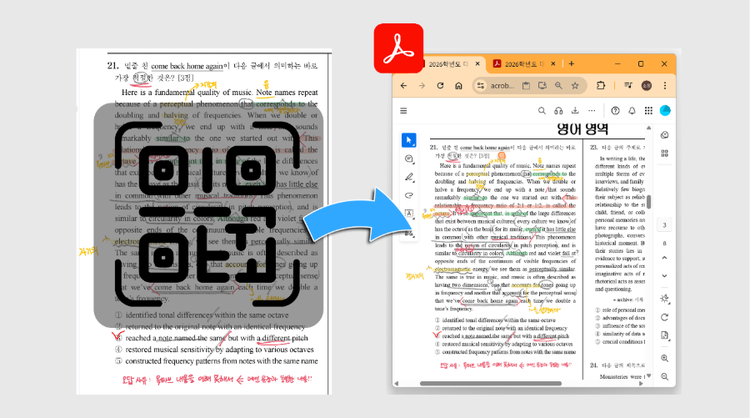This screenshot has height=418, width=750.
Task: Go to previous page with up chevron
Action: click(x=664, y=258)
